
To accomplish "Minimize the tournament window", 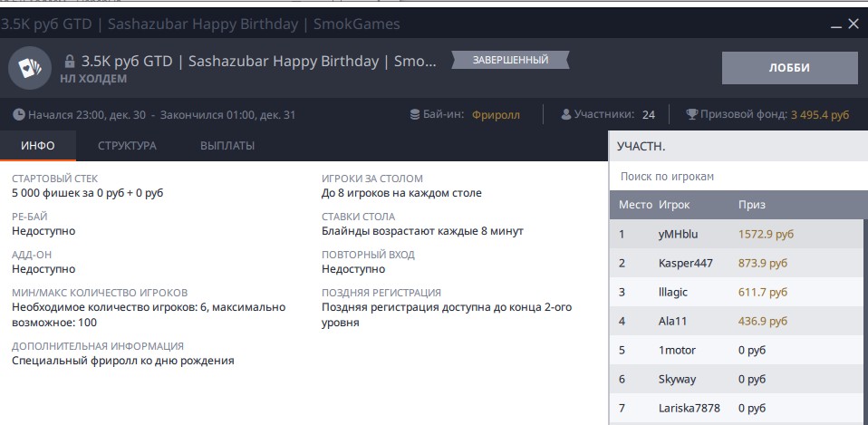I will pyautogui.click(x=836, y=26).
